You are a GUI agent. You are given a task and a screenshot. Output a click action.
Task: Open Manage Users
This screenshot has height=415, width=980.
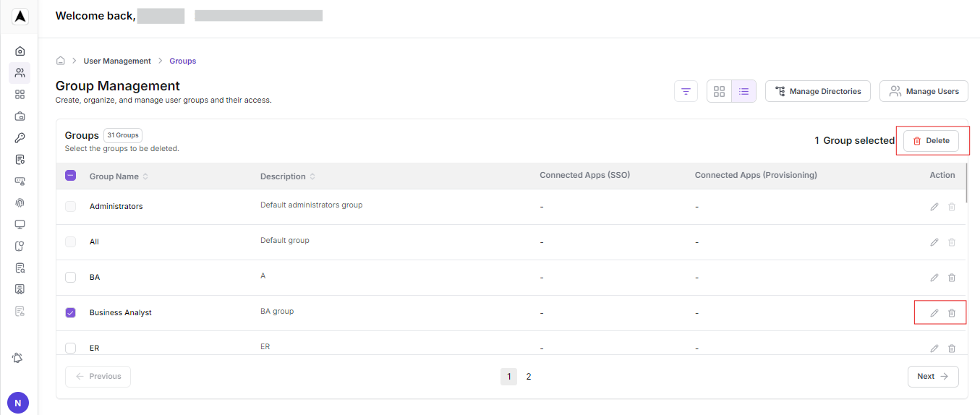coord(924,91)
